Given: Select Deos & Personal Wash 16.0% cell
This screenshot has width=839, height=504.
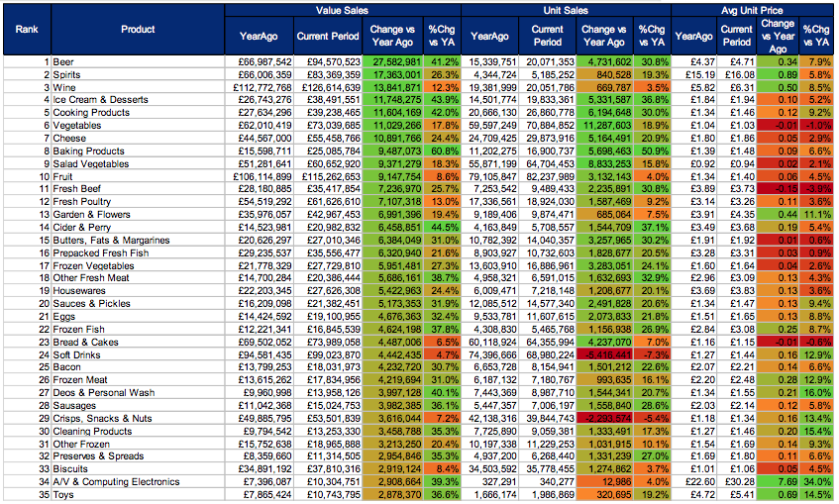Looking at the screenshot, I should tap(816, 393).
